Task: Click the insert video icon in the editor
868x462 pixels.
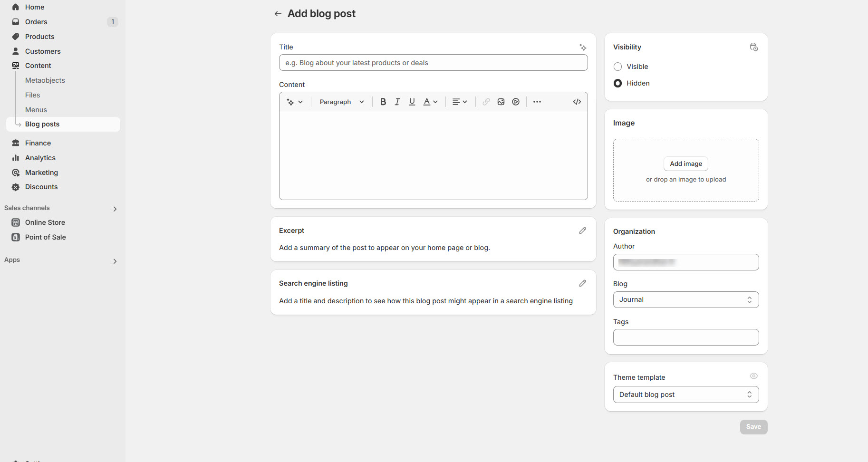Action: point(516,102)
